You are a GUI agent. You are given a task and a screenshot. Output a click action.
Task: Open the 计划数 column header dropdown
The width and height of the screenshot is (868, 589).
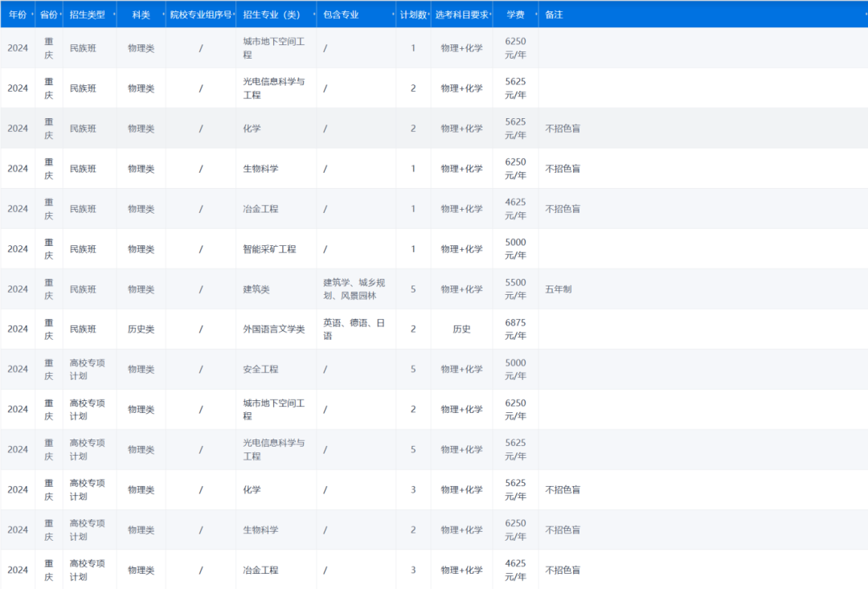click(429, 14)
